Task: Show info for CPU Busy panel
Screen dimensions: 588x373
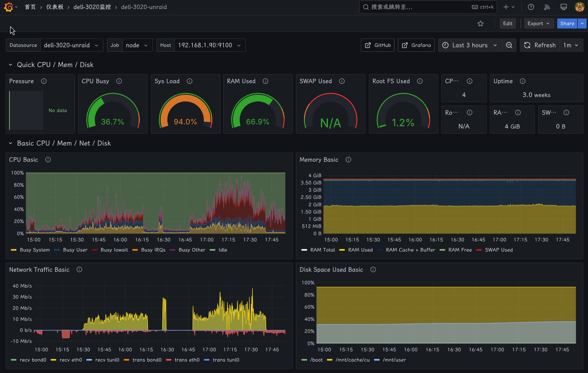Action: coord(119,81)
